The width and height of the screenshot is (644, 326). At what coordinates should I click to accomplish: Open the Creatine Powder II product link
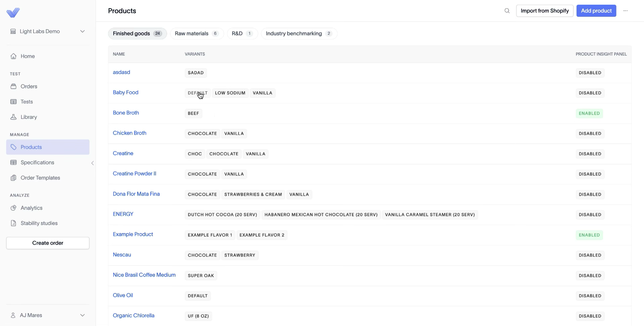[x=135, y=174]
